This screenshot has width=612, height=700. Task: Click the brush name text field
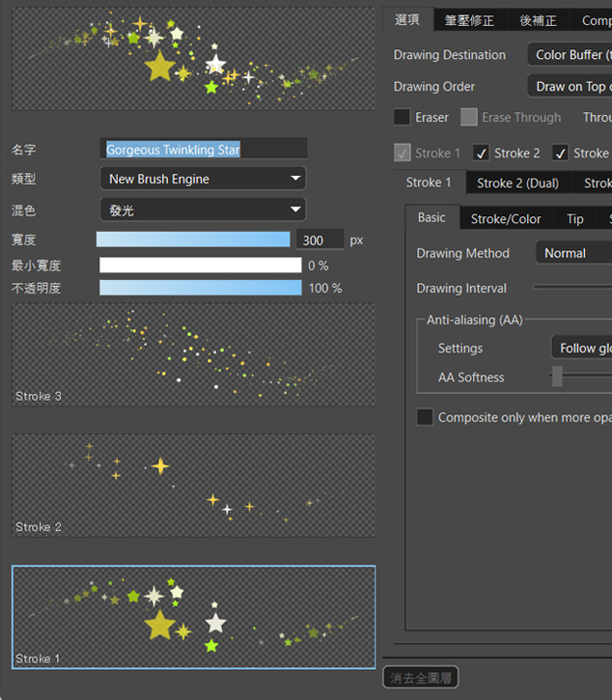pyautogui.click(x=204, y=149)
